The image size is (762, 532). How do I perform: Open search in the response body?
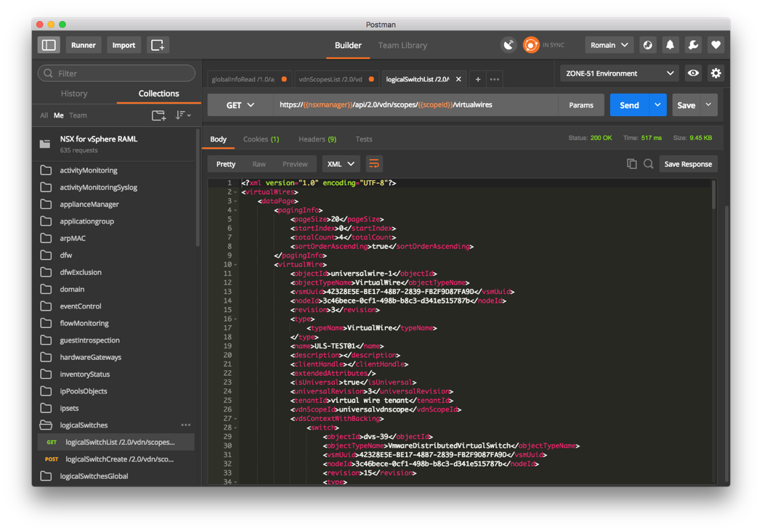pyautogui.click(x=649, y=164)
